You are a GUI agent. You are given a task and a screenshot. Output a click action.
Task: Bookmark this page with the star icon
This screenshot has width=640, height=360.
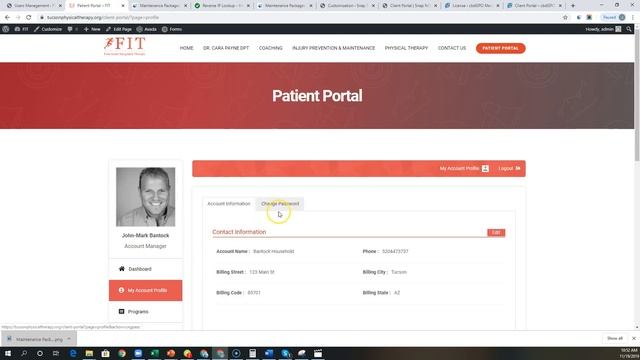point(565,18)
